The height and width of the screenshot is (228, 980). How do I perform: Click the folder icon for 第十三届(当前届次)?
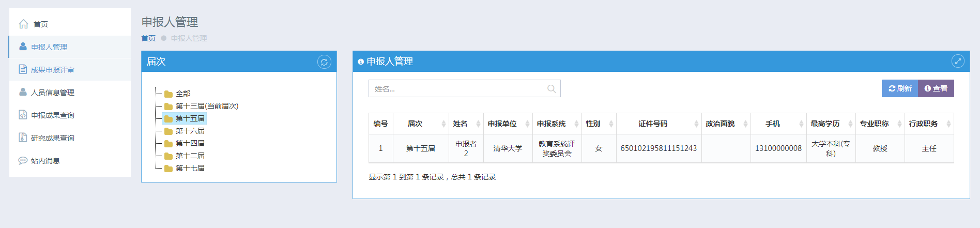click(169, 107)
